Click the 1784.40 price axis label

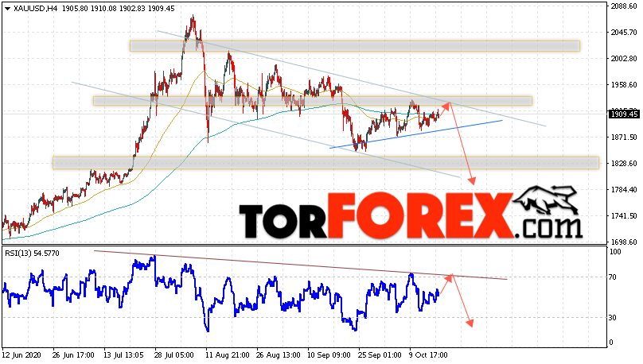[x=624, y=190]
